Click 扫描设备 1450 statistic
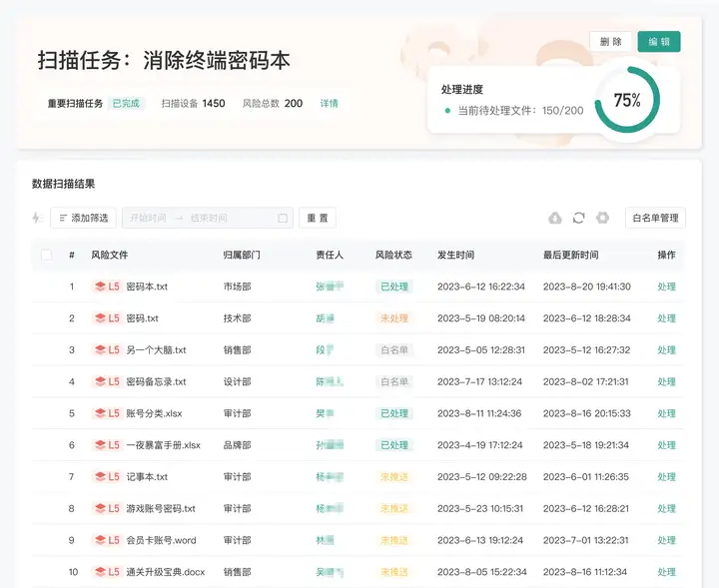The image size is (719, 588). [193, 103]
